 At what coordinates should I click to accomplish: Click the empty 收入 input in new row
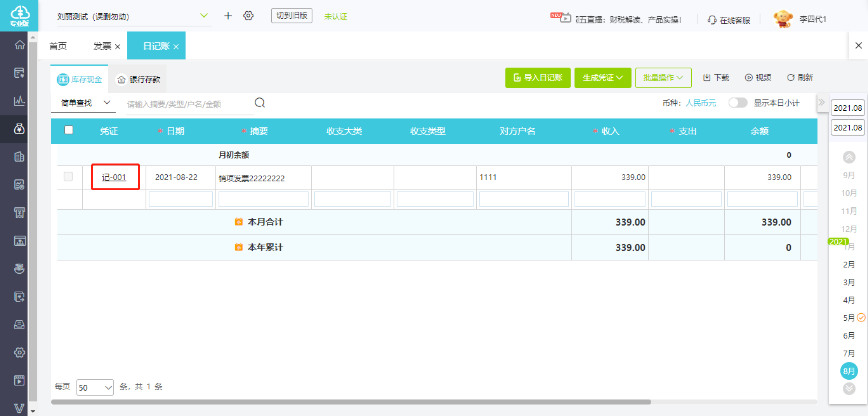pyautogui.click(x=610, y=199)
